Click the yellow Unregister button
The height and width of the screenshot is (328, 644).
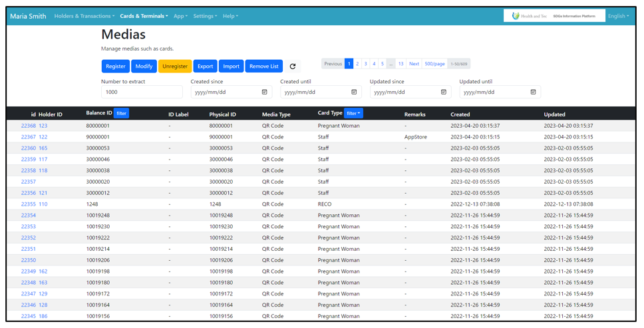point(175,67)
